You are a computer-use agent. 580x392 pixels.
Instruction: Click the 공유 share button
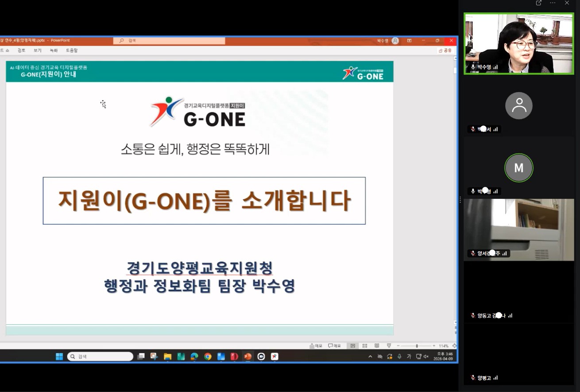(x=445, y=50)
